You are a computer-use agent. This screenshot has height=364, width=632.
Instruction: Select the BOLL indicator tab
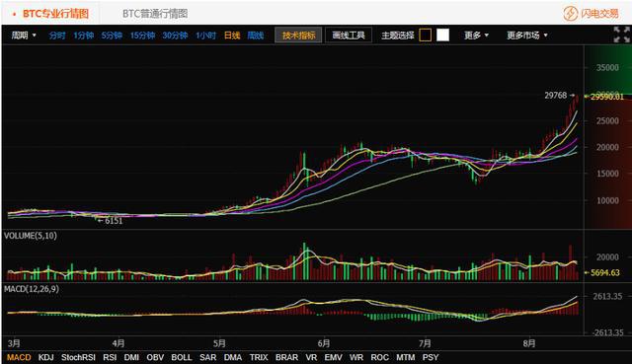tap(182, 357)
